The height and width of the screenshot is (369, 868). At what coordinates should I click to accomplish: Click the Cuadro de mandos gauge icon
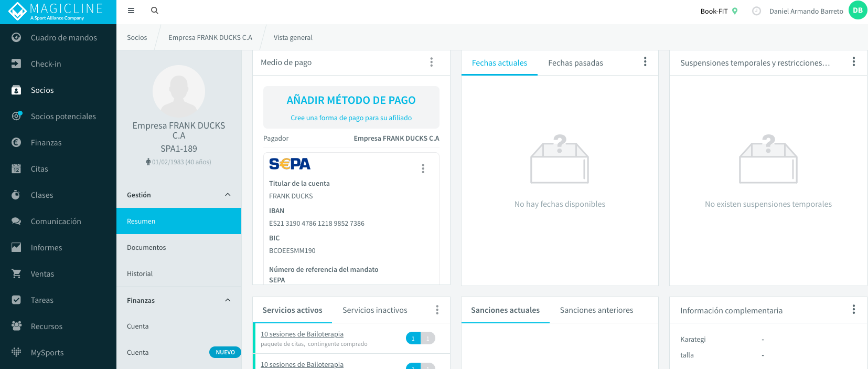16,37
